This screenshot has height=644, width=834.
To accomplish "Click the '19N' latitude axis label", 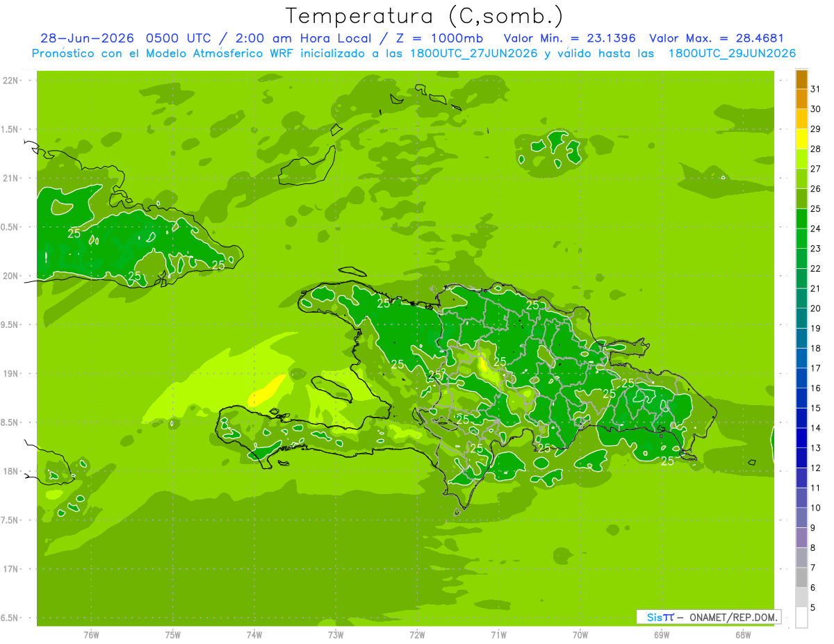I will point(12,373).
